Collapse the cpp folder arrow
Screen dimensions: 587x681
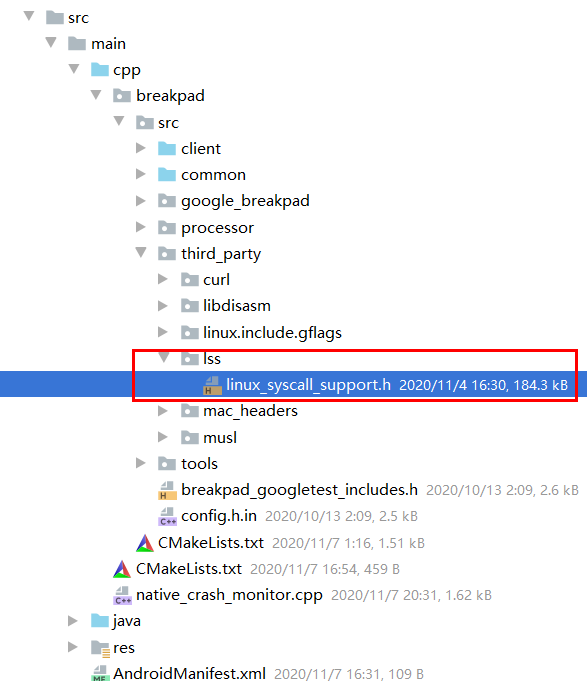click(74, 69)
